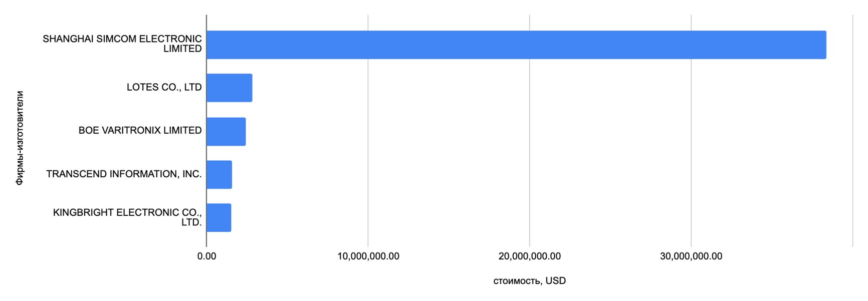868x301 pixels.
Task: Click the 0.00 axis tick label
Action: (x=206, y=256)
